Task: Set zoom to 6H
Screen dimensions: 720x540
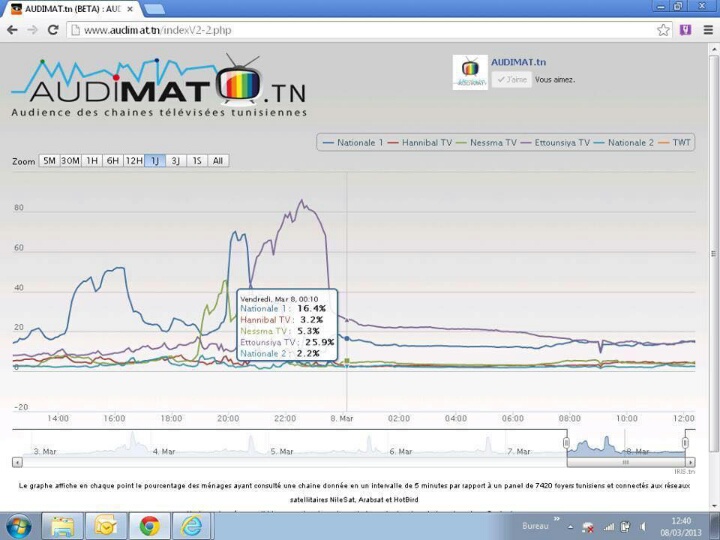Action: [x=112, y=161]
